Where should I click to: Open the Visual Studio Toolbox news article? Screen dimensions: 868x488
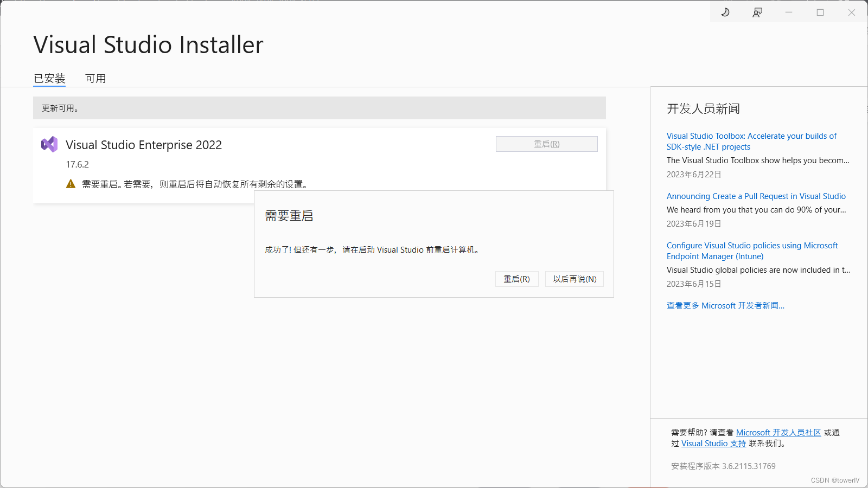pos(751,142)
